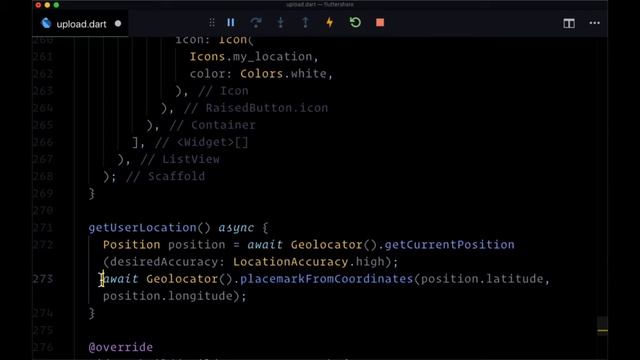Screen dimensions: 640x360
Task: Stop debugging with the red square
Action: tap(380, 23)
